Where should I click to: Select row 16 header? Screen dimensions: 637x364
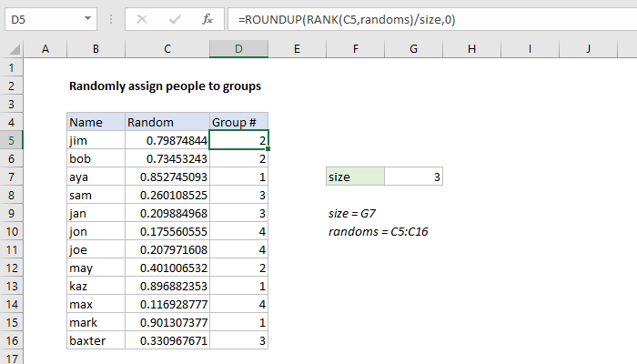pos(11,341)
